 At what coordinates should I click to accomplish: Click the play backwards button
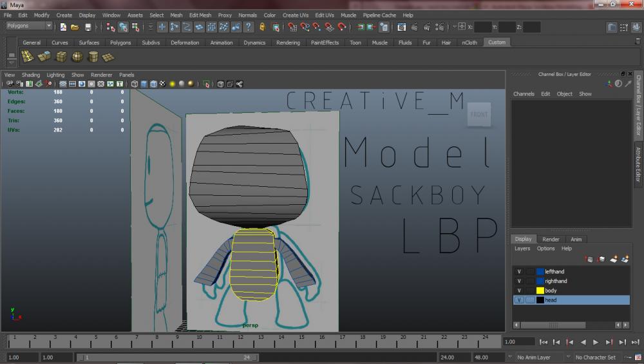coord(583,342)
